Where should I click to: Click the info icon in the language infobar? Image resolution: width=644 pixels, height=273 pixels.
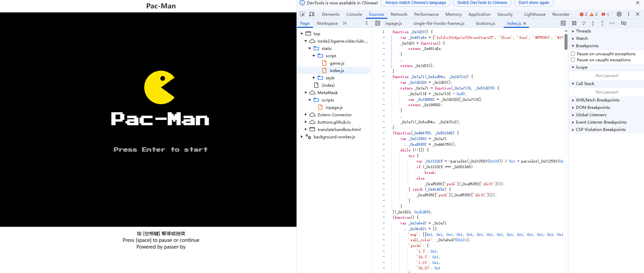pos(302,3)
